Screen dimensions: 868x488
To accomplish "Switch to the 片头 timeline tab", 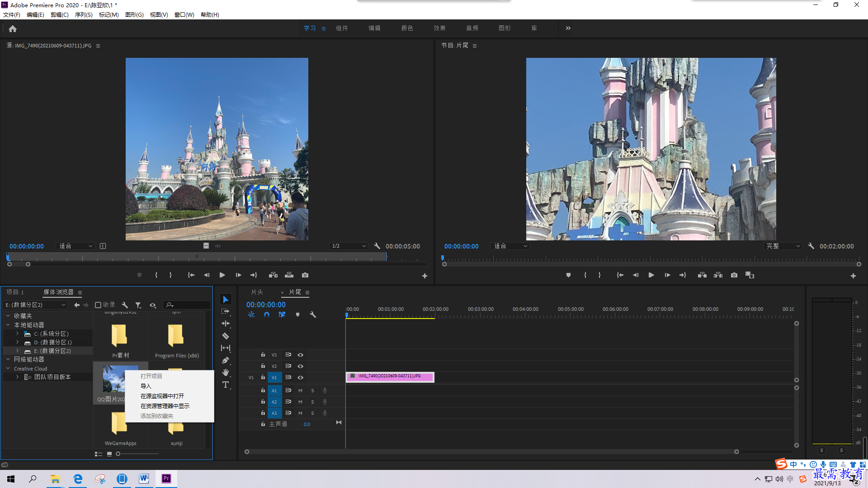I will coord(257,292).
